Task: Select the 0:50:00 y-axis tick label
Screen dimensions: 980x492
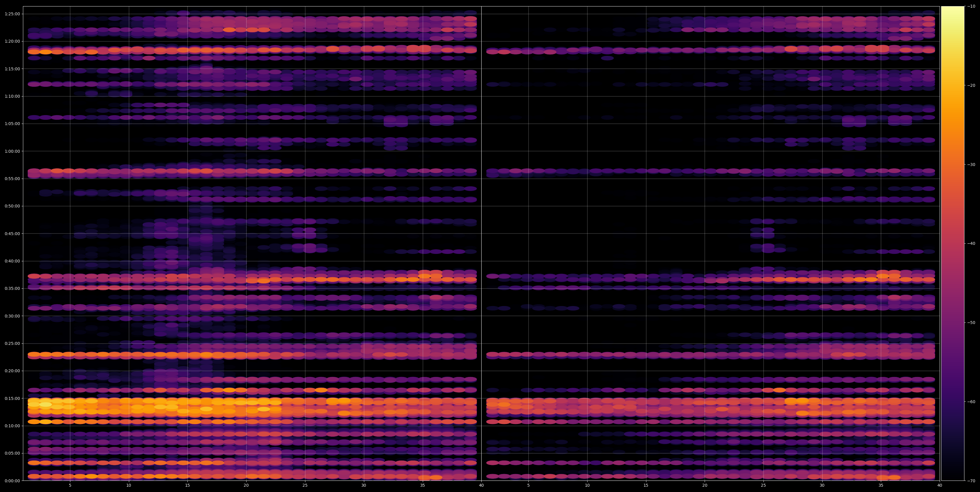Action: 12,206
